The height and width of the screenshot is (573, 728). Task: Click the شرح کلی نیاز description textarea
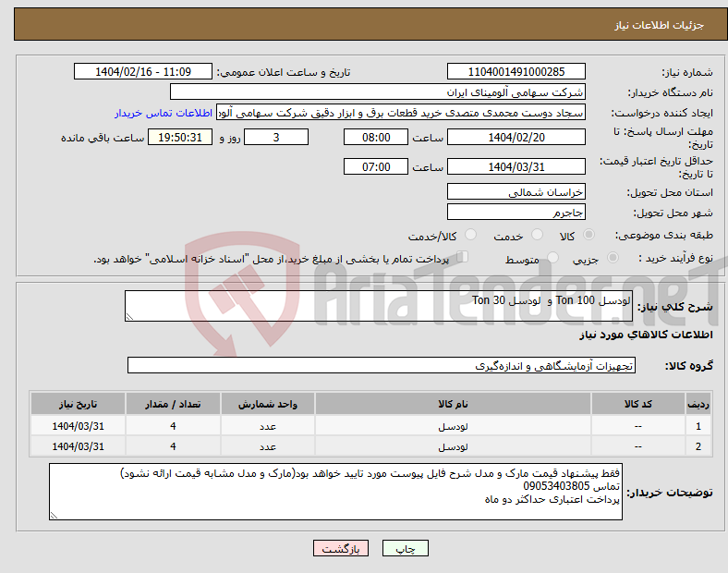coord(379,306)
